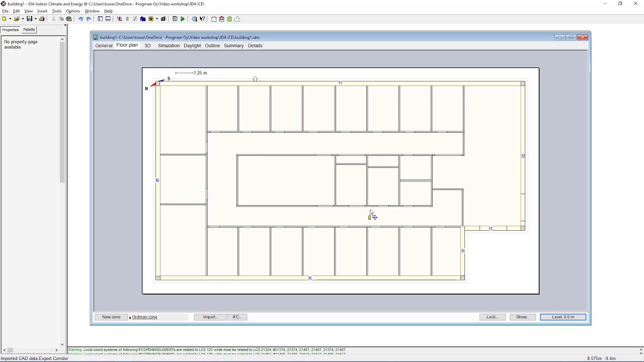Switch to the Daylight tab
The width and height of the screenshot is (644, 362).
click(x=192, y=45)
